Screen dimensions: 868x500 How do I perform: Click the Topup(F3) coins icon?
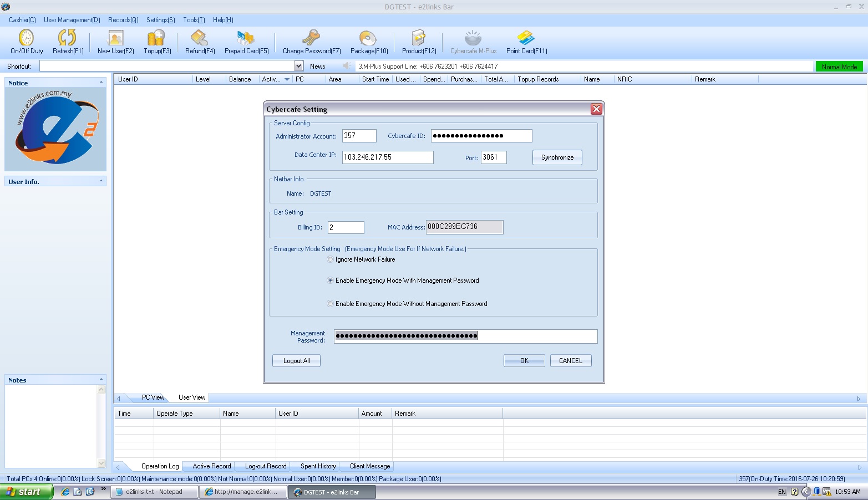point(156,38)
